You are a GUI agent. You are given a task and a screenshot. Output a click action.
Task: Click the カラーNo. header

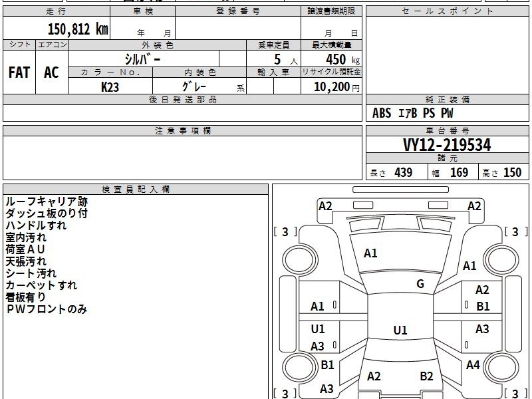coord(110,72)
